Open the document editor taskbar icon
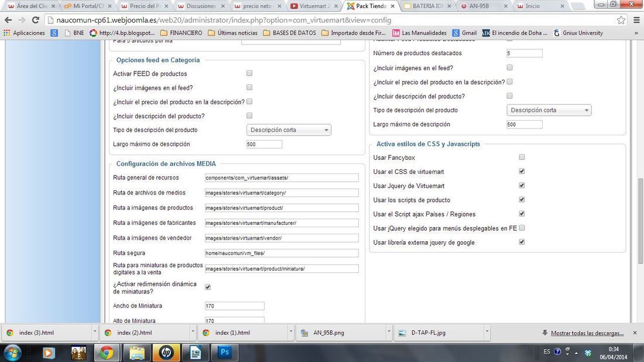This screenshot has height=362, width=644. coord(195,353)
